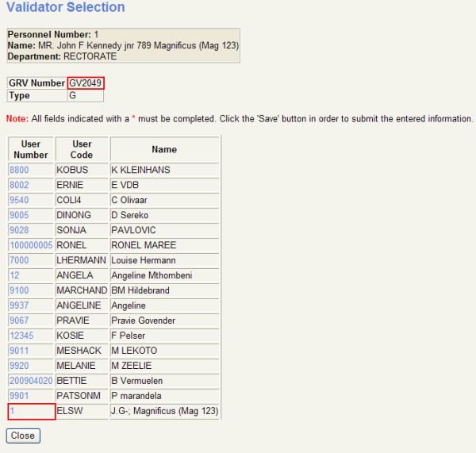
Task: Open user number 8800 link
Action: tap(19, 170)
